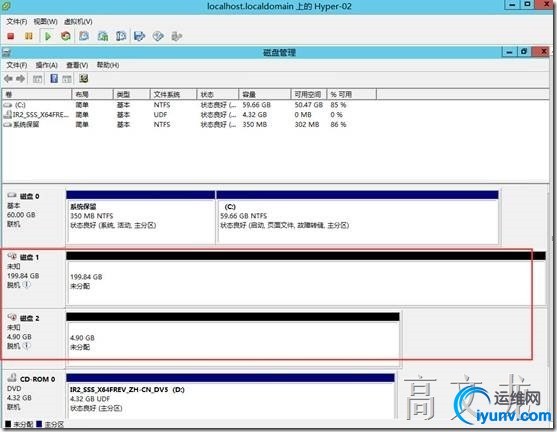The height and width of the screenshot is (432, 557).
Task: Click the (C:) volume icon in list
Action: click(8, 105)
